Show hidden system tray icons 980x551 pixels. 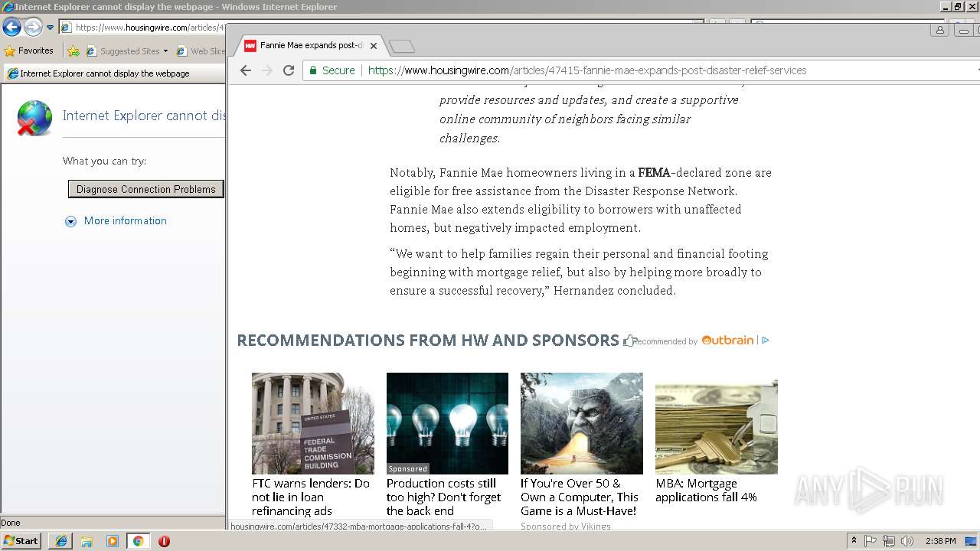pyautogui.click(x=854, y=541)
